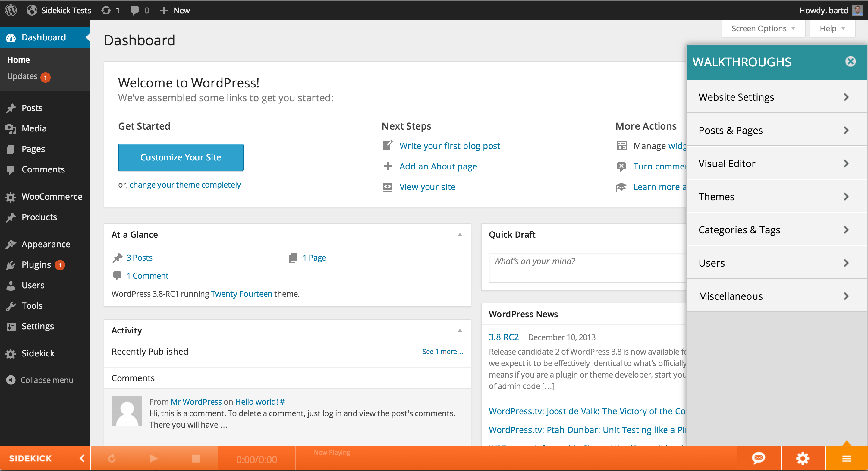Open Sidekick feedback chat icon

click(759, 459)
